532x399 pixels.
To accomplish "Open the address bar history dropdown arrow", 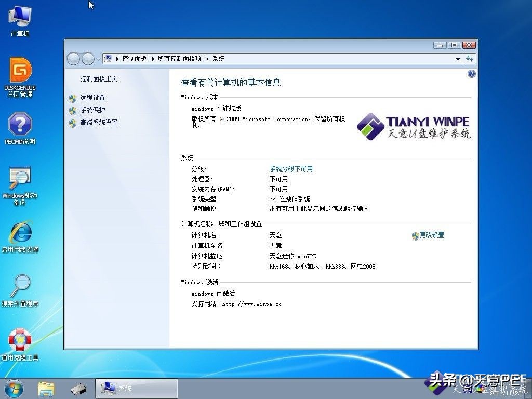I will pos(457,59).
